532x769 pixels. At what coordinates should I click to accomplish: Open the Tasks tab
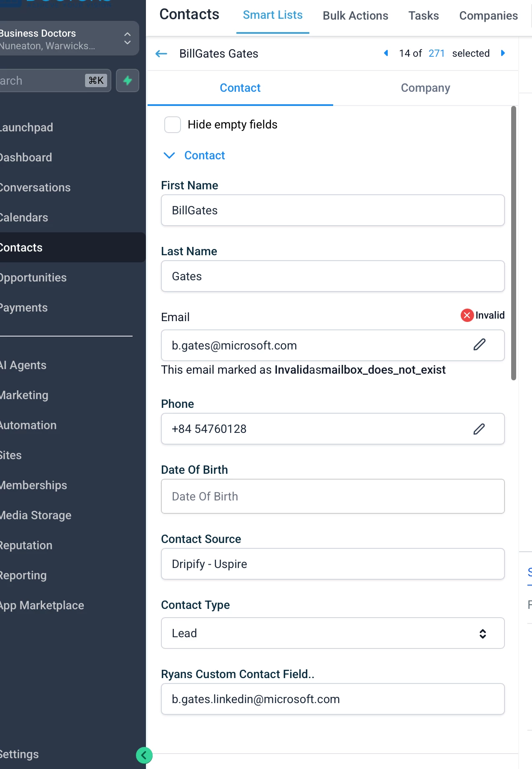[x=424, y=16]
